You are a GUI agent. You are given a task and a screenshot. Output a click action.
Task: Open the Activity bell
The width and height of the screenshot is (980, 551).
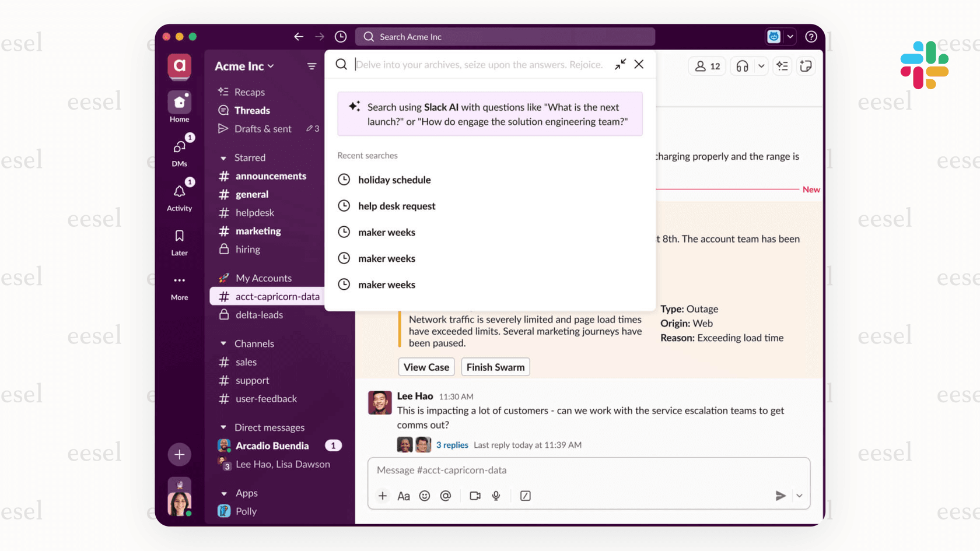pyautogui.click(x=180, y=196)
